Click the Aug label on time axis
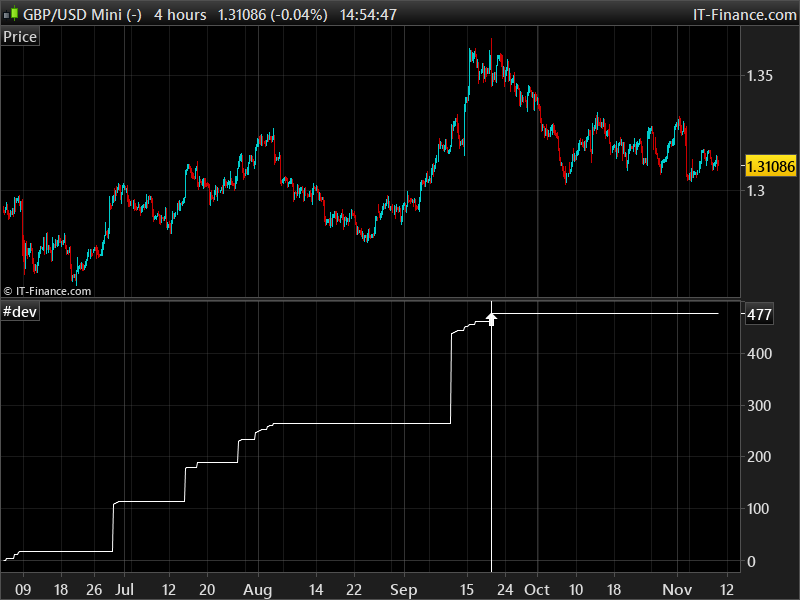Viewport: 800px width, 600px height. tap(258, 589)
